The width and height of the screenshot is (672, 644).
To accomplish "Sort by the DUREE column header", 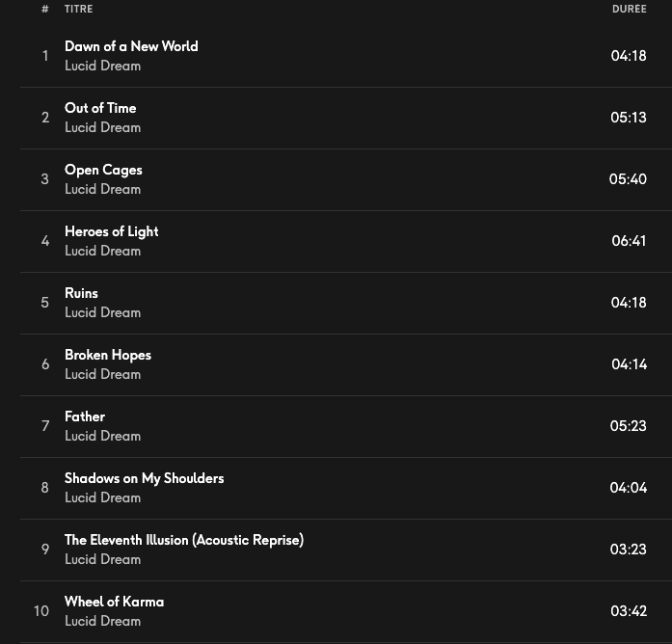I will [x=629, y=9].
